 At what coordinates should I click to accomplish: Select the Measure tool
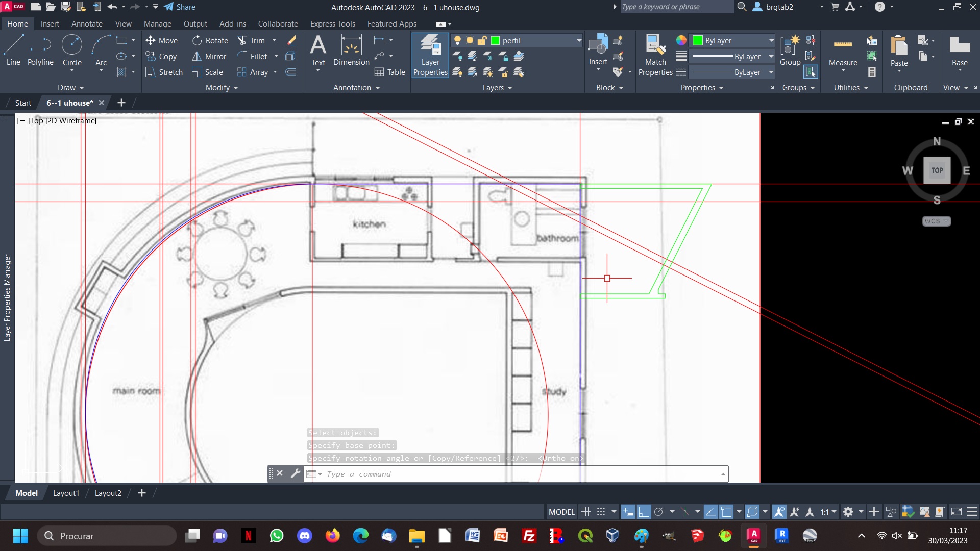click(x=843, y=43)
